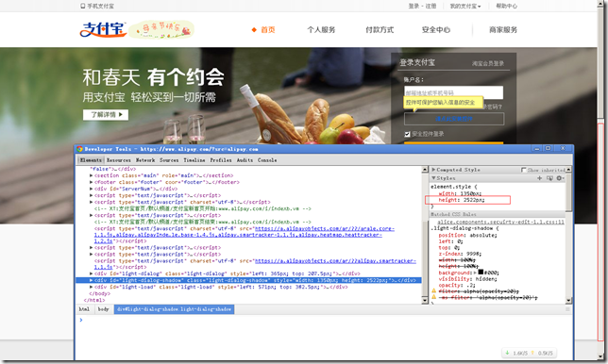
Task: Select the body breadcrumb
Action: pos(103,309)
